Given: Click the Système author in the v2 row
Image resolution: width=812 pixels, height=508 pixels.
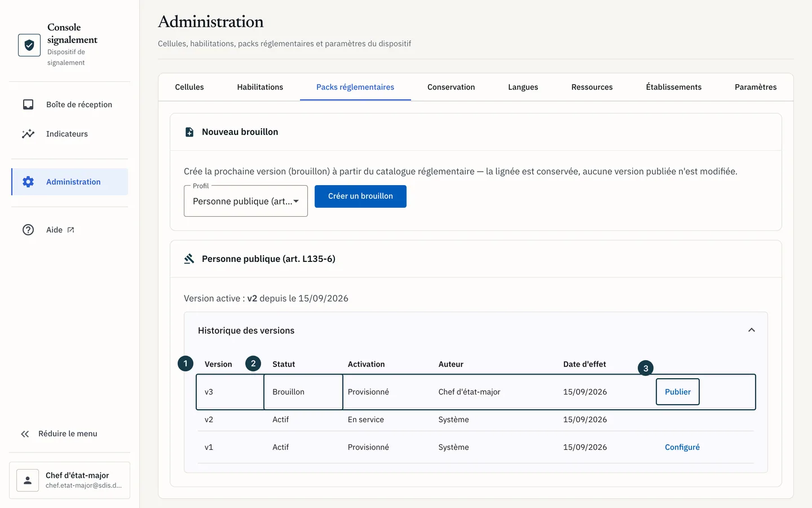Looking at the screenshot, I should (453, 419).
